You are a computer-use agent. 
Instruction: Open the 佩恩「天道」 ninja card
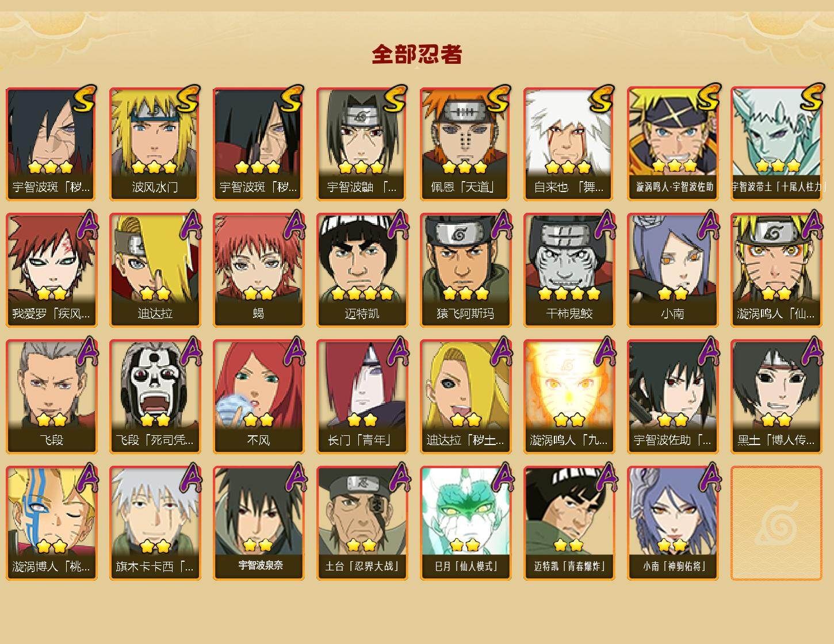pos(465,144)
